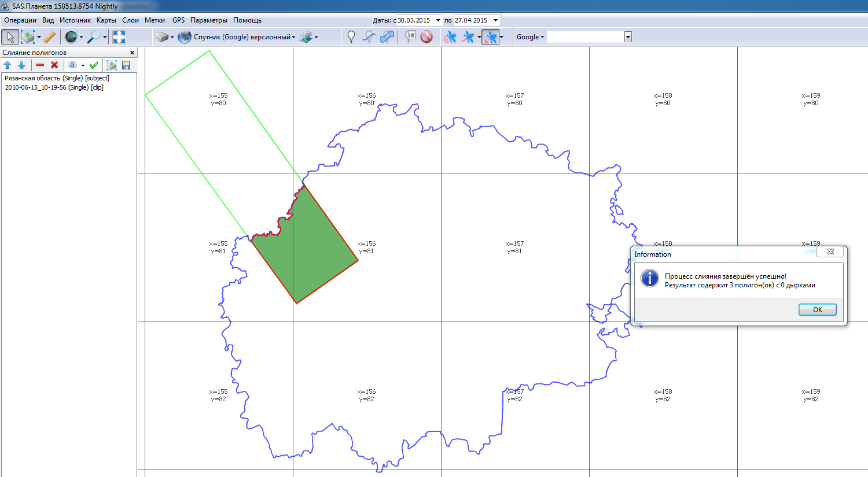Toggle hide all marks red icon
The image size is (868, 477).
tap(426, 37)
